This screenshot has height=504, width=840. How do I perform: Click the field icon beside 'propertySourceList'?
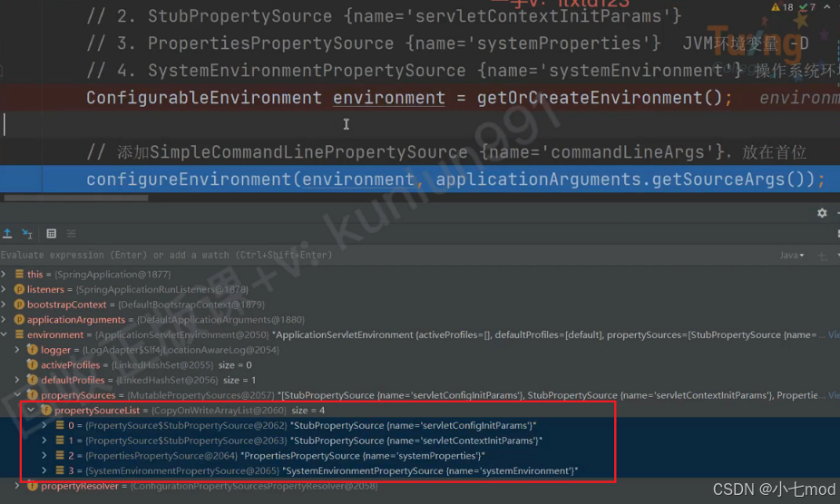[46, 411]
